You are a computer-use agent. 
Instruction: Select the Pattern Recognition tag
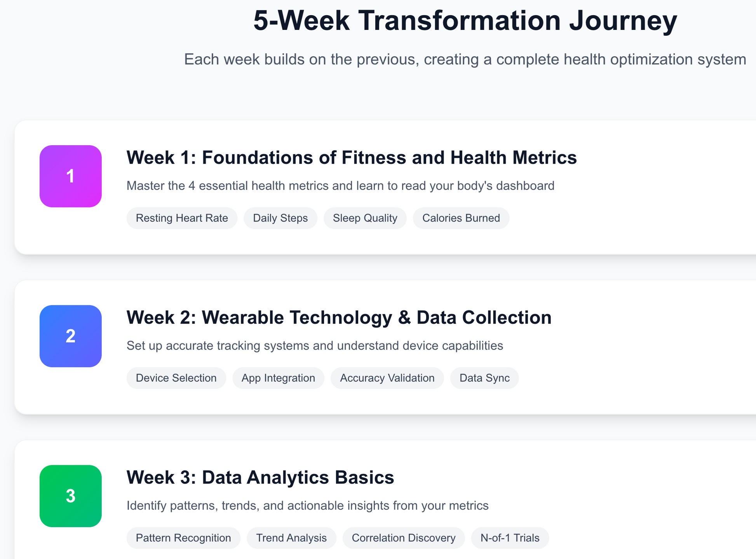183,538
